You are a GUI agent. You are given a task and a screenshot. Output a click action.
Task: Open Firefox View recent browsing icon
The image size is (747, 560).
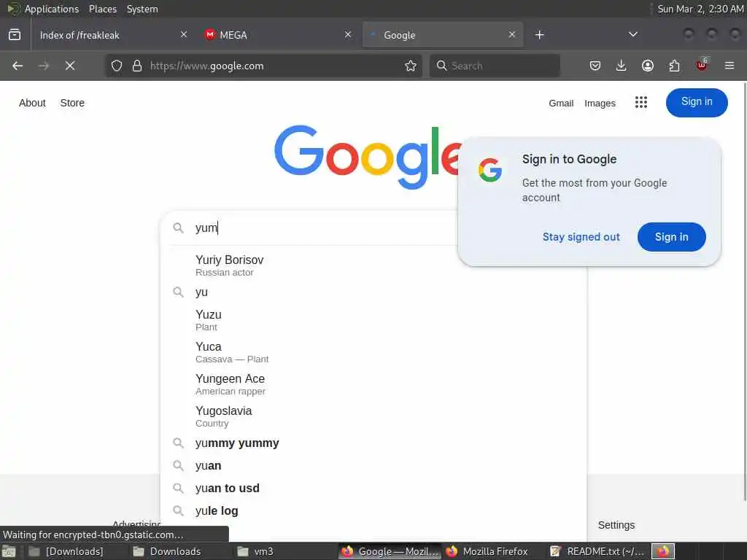(x=15, y=35)
